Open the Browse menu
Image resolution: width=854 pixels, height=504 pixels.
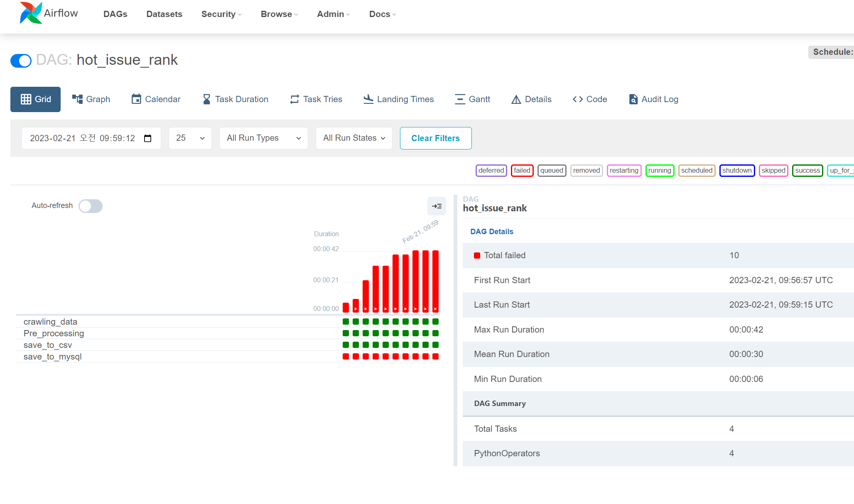pyautogui.click(x=279, y=14)
